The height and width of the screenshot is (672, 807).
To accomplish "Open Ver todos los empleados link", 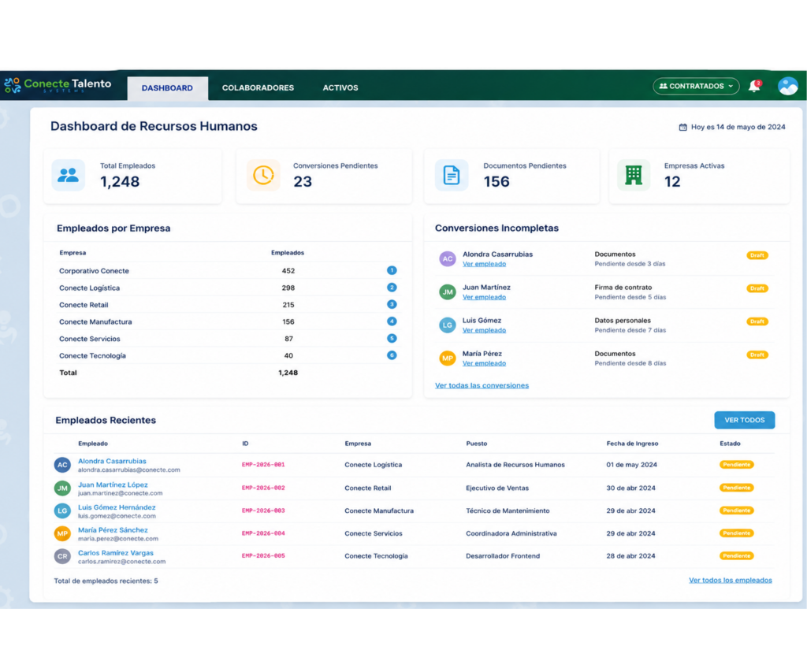I will (731, 580).
